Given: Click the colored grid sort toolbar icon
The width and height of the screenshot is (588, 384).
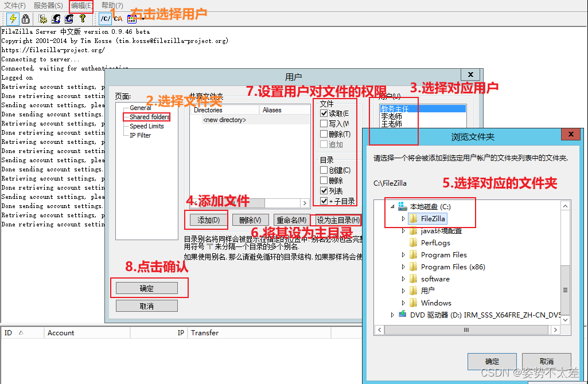Looking at the screenshot, I should (131, 19).
